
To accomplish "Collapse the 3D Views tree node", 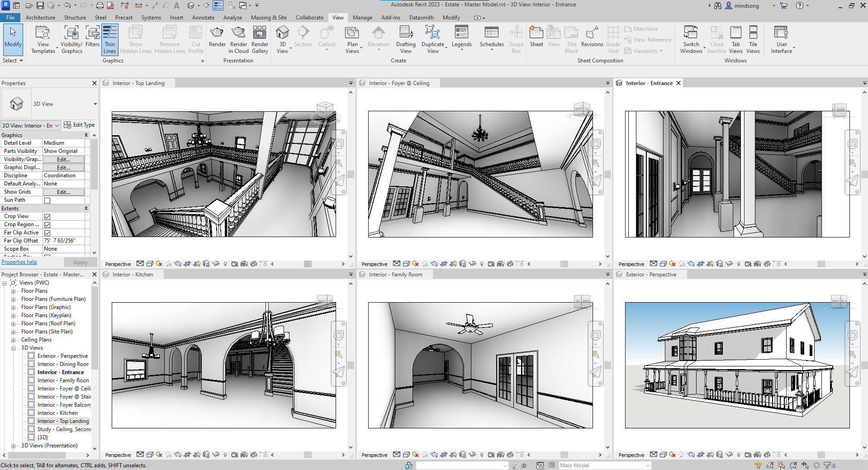I will [13, 347].
